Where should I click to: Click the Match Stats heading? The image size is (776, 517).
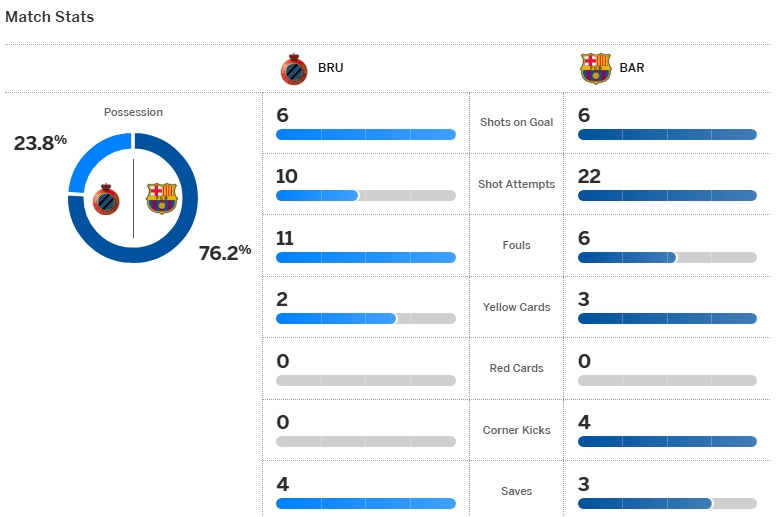(x=50, y=17)
